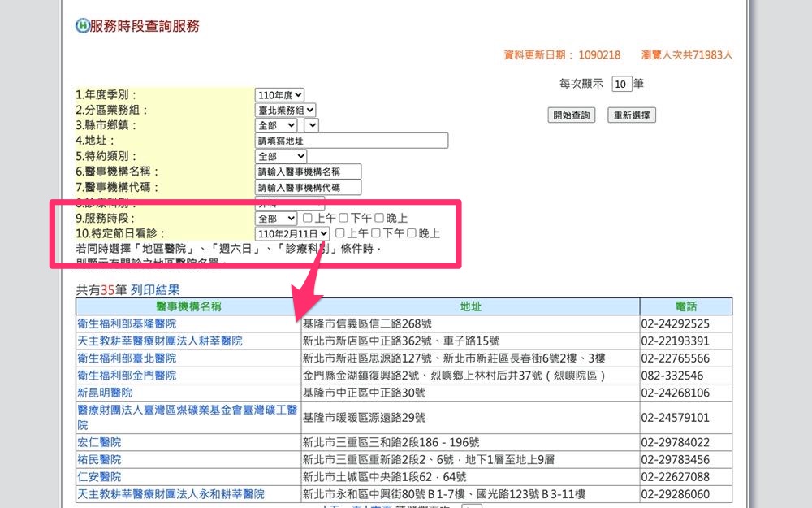Click the 醫事機構代碼 input field
The height and width of the screenshot is (508, 812).
(308, 188)
